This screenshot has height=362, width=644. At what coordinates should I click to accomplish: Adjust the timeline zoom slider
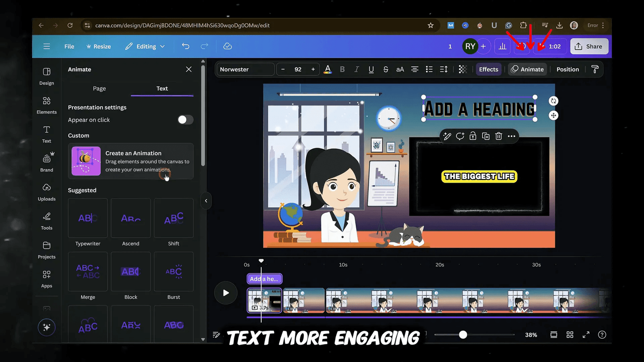click(463, 334)
